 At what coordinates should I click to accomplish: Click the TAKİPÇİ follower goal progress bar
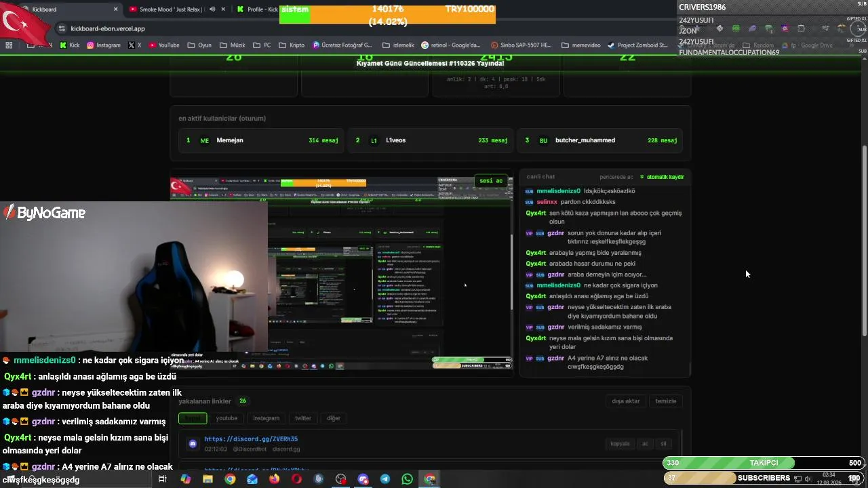click(764, 463)
